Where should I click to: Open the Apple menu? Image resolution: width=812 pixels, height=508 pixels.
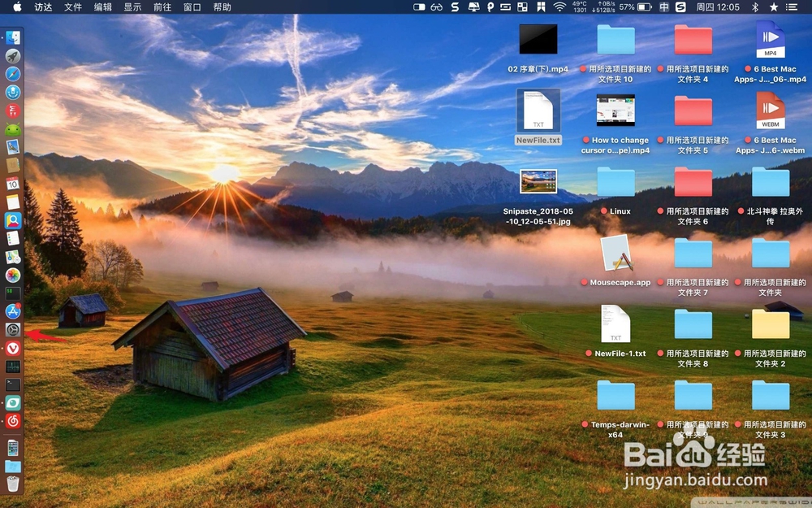click(15, 8)
